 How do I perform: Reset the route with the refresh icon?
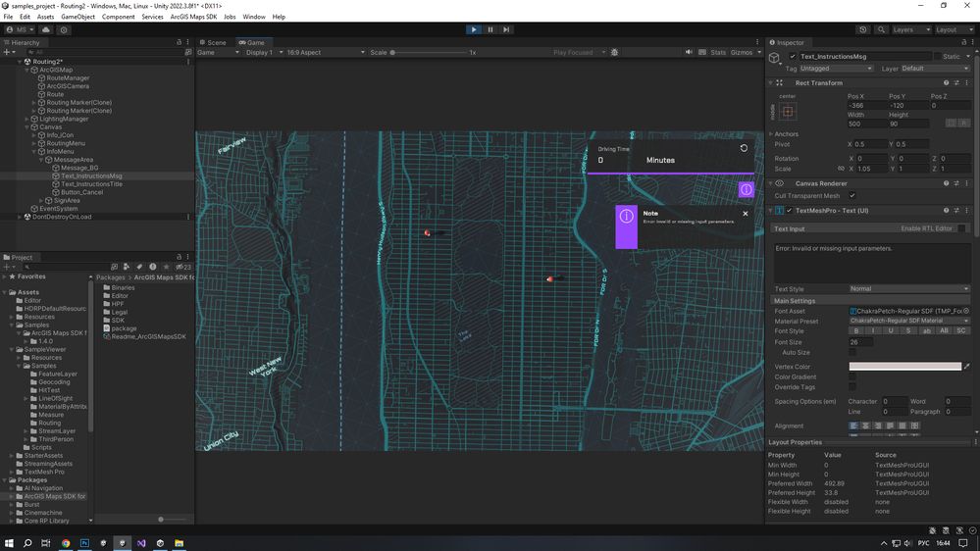pyautogui.click(x=744, y=149)
